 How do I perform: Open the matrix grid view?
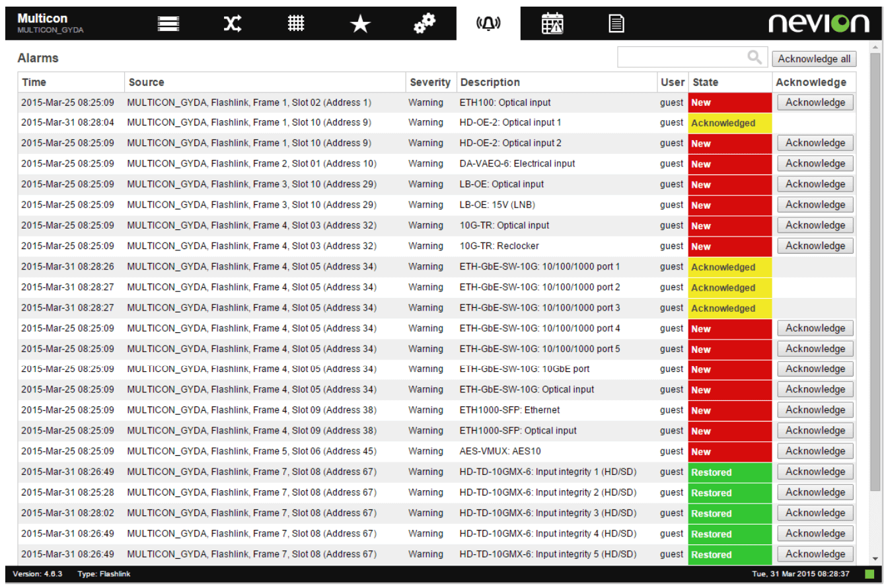click(x=296, y=22)
